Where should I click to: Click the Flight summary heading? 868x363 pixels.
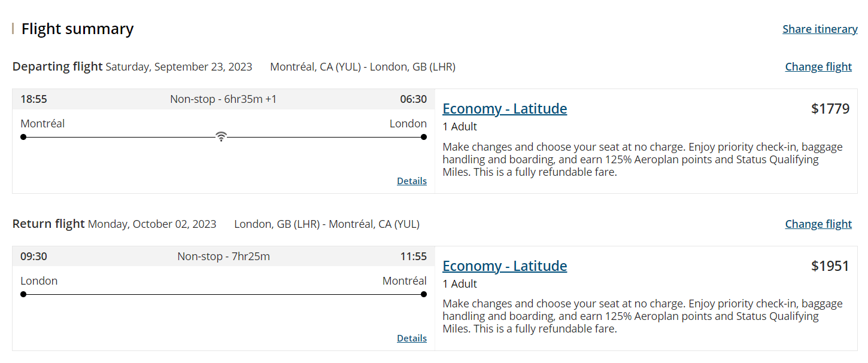pos(77,29)
